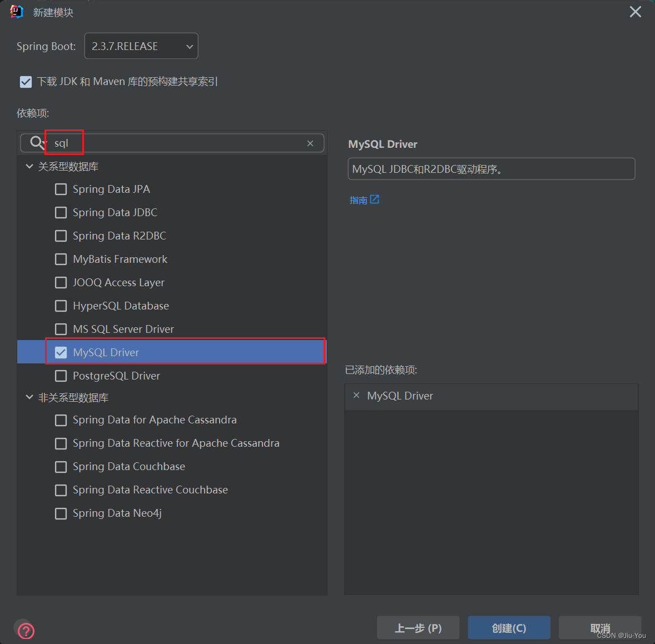This screenshot has height=644, width=655.
Task: Remove MySQL Driver from added dependencies
Action: [356, 395]
